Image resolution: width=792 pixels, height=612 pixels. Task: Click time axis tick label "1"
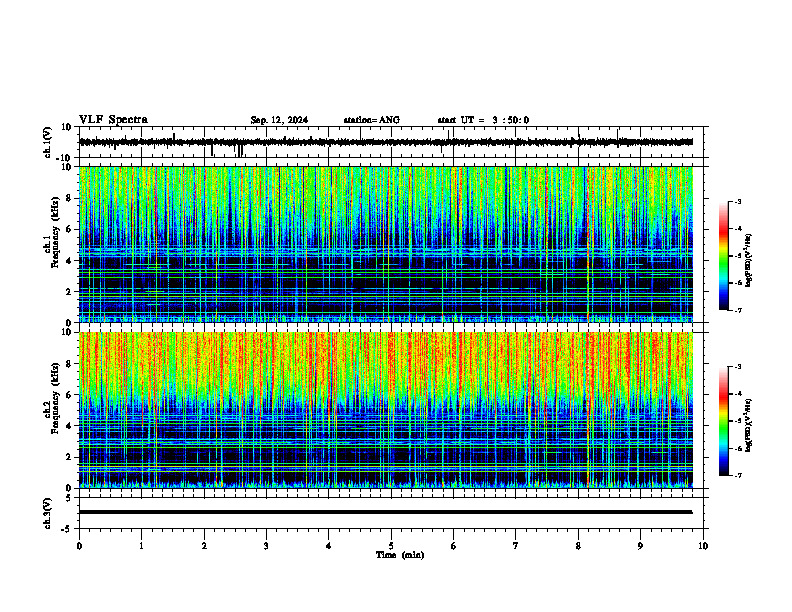[141, 546]
